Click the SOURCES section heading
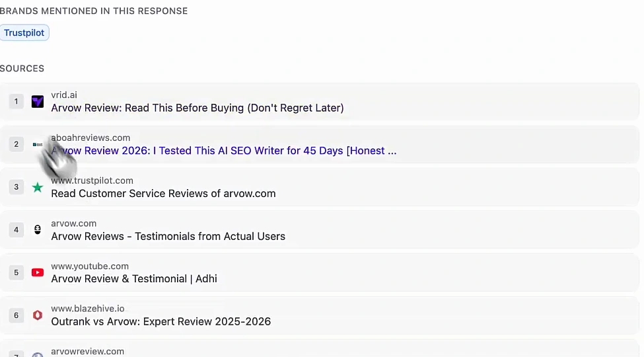The image size is (644, 357). point(22,69)
